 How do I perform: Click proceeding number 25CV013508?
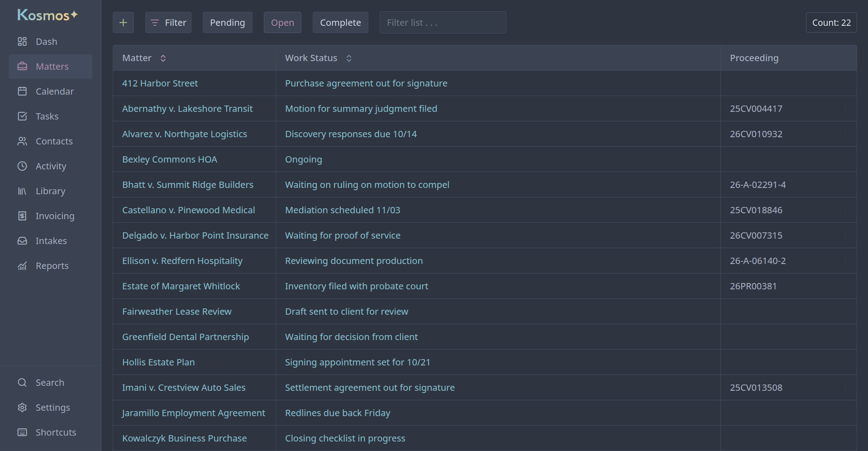point(756,388)
